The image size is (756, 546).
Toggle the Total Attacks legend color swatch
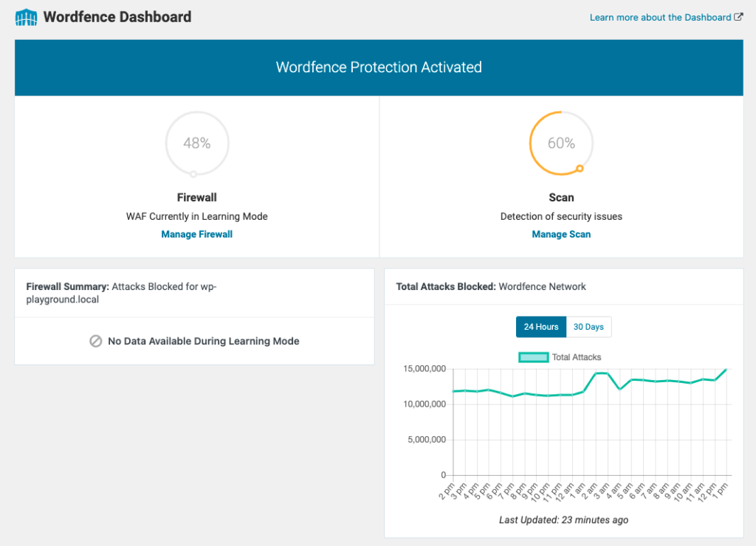coord(534,357)
